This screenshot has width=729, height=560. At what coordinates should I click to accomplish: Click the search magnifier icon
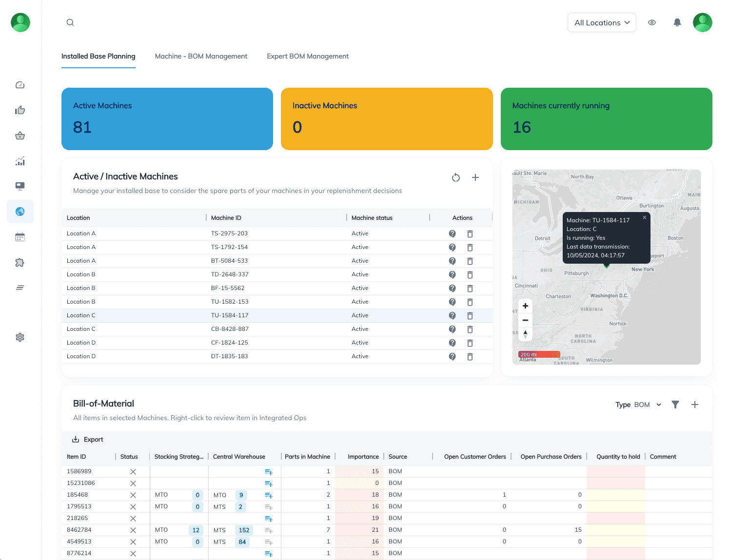click(x=70, y=22)
